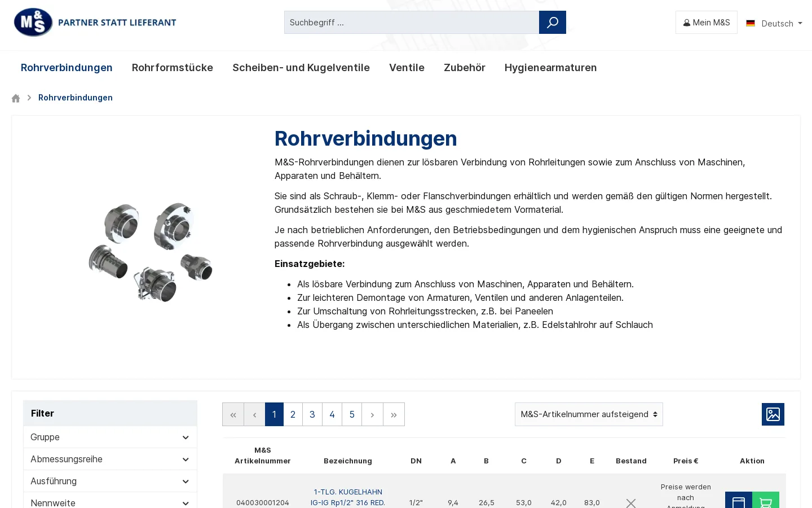
Task: Click the Aktion column header
Action: 752,461
